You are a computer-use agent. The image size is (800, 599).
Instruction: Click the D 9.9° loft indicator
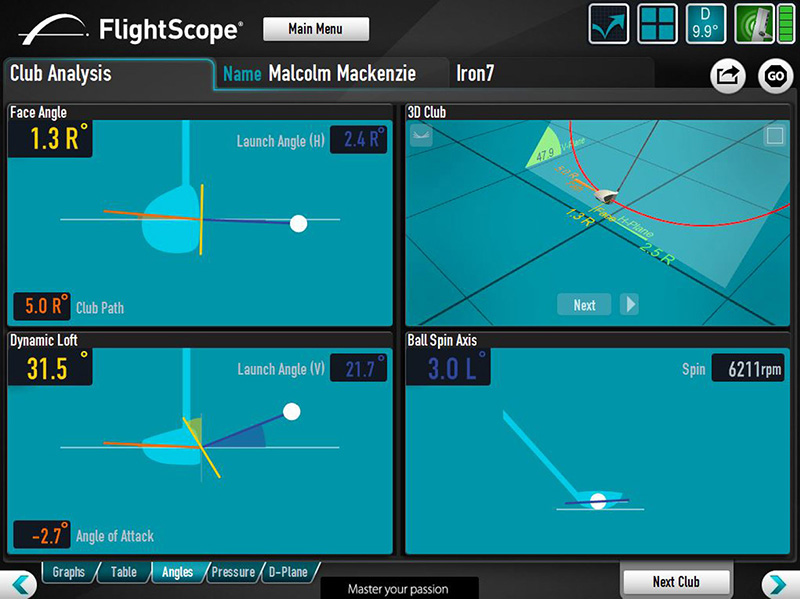[x=708, y=24]
